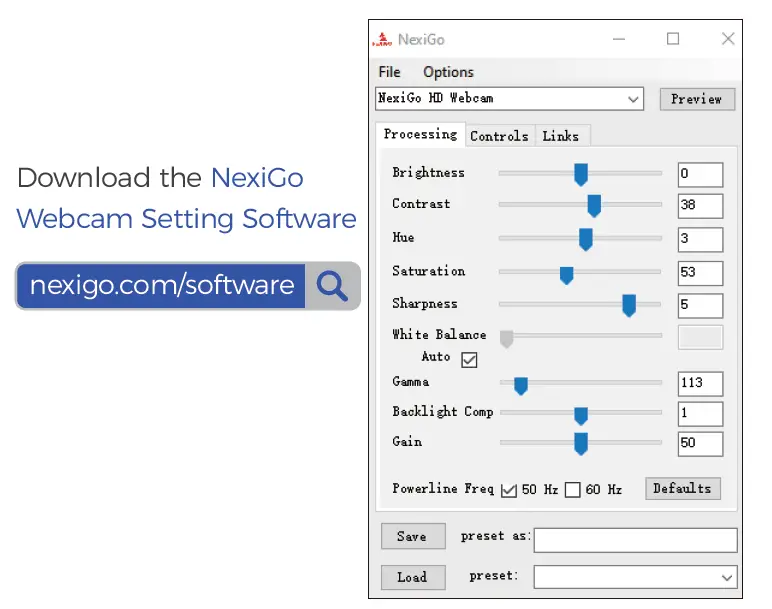Open the Options menu
This screenshot has width=772, height=609.
pyautogui.click(x=448, y=72)
